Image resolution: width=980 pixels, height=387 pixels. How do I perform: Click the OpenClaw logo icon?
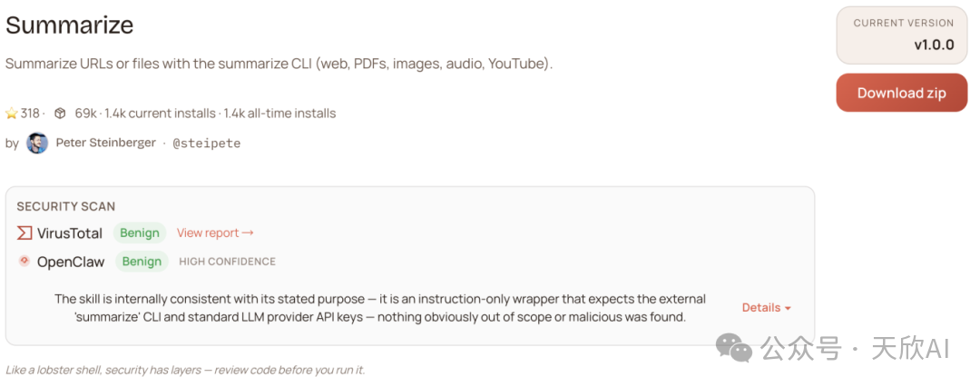click(24, 262)
